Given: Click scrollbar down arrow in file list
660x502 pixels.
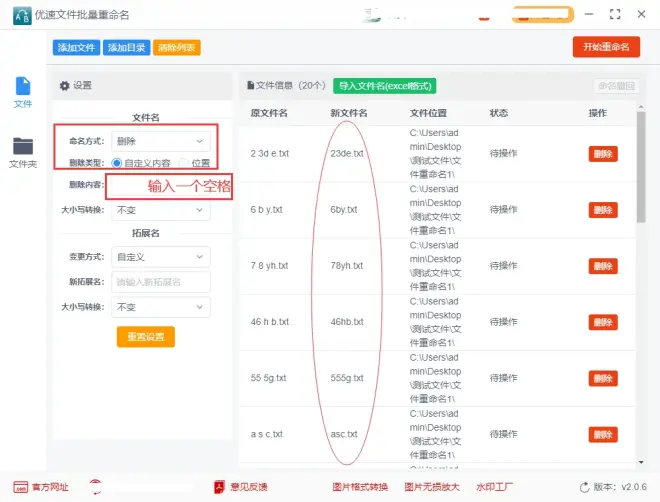Looking at the screenshot, I should 641,462.
